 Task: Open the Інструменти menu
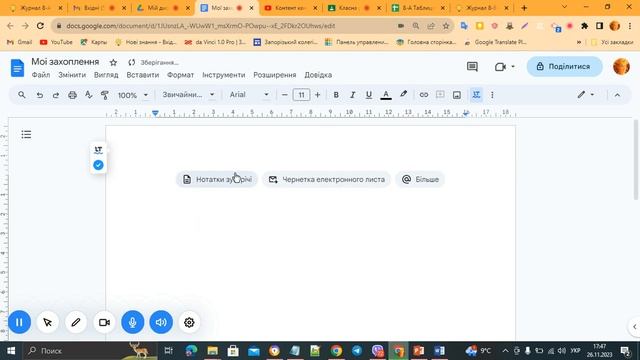[x=224, y=75]
